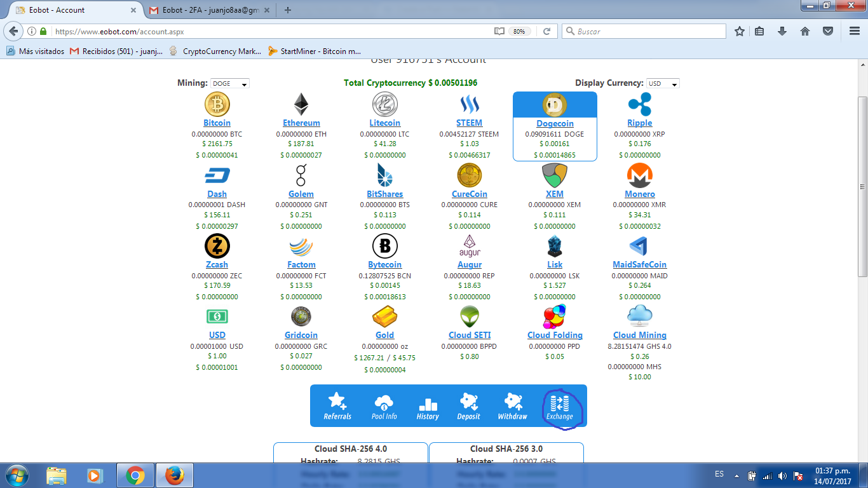Click the Cloud SETI alien icon
Viewport: 868px width, 488px height.
pyautogui.click(x=470, y=316)
